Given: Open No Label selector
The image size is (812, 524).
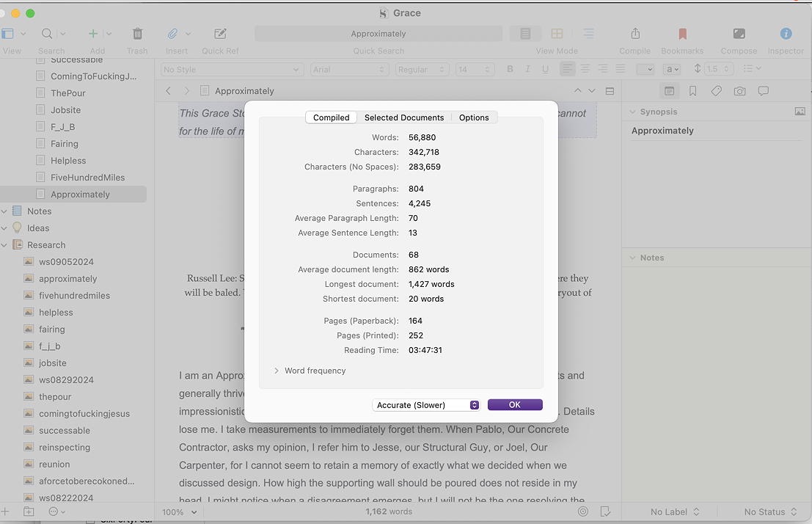Looking at the screenshot, I should pos(675,512).
